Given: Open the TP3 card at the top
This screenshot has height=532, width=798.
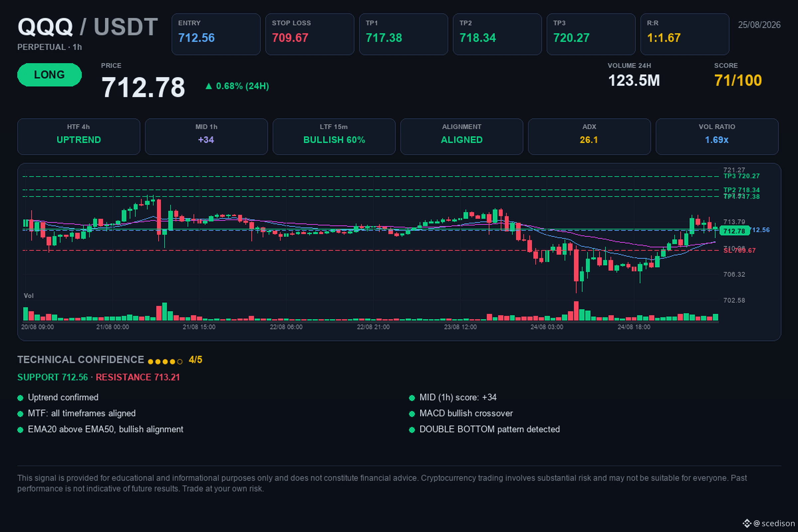Looking at the screenshot, I should tap(591, 34).
